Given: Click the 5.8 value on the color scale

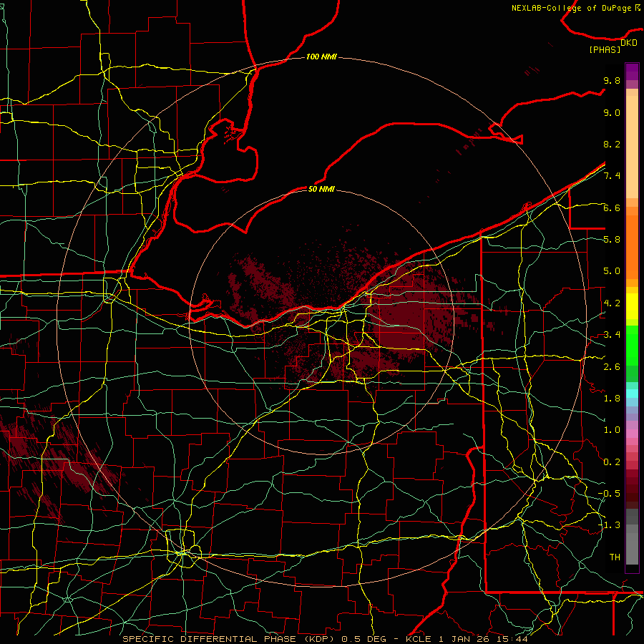Looking at the screenshot, I should [x=612, y=240].
